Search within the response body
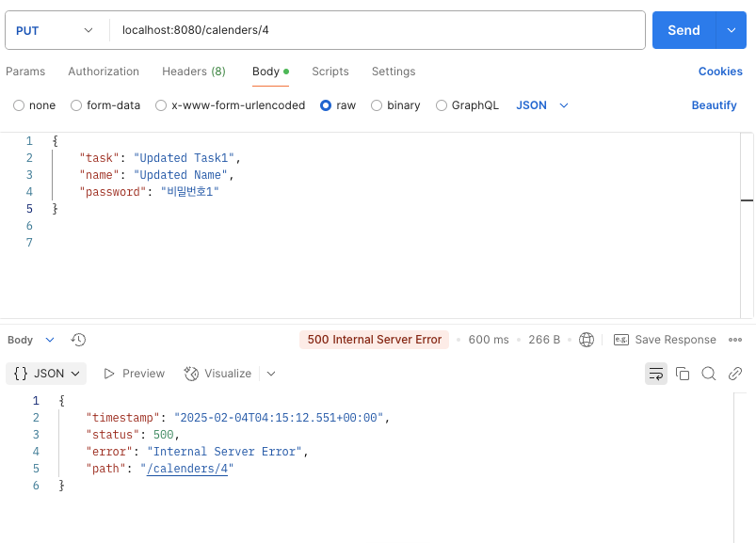 (x=708, y=374)
